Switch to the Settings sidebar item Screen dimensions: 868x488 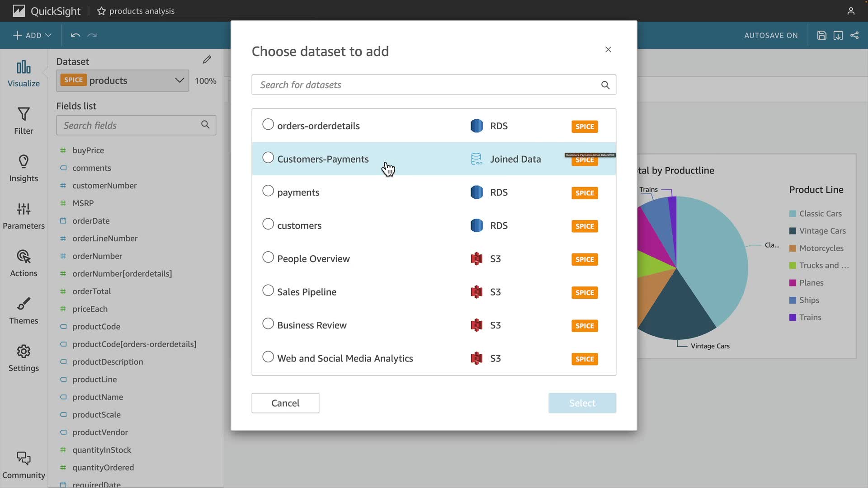click(x=24, y=358)
